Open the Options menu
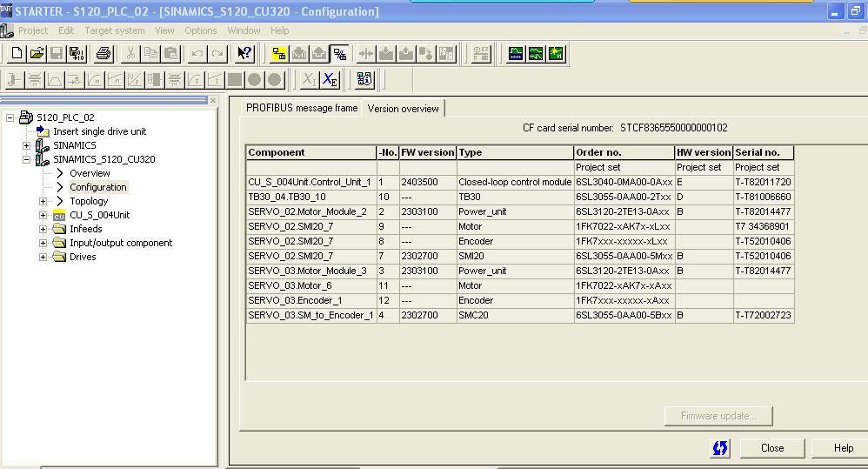The height and width of the screenshot is (469, 868). click(200, 30)
